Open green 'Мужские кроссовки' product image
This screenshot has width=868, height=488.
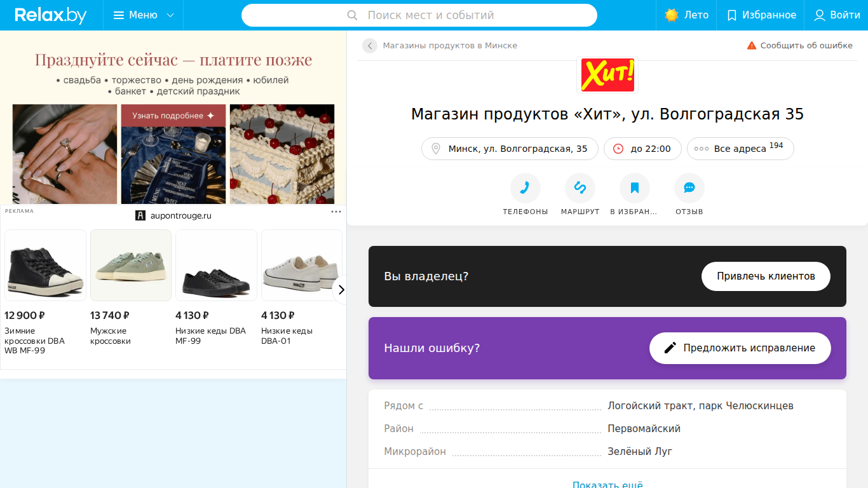pos(131,265)
